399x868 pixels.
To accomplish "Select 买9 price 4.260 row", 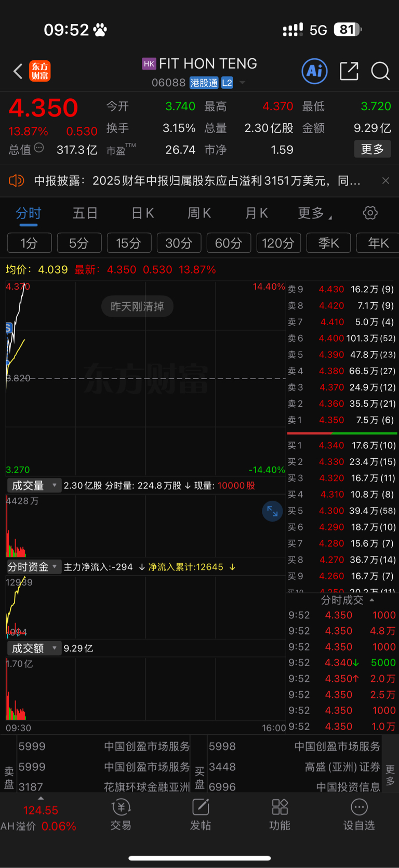I will point(342,576).
